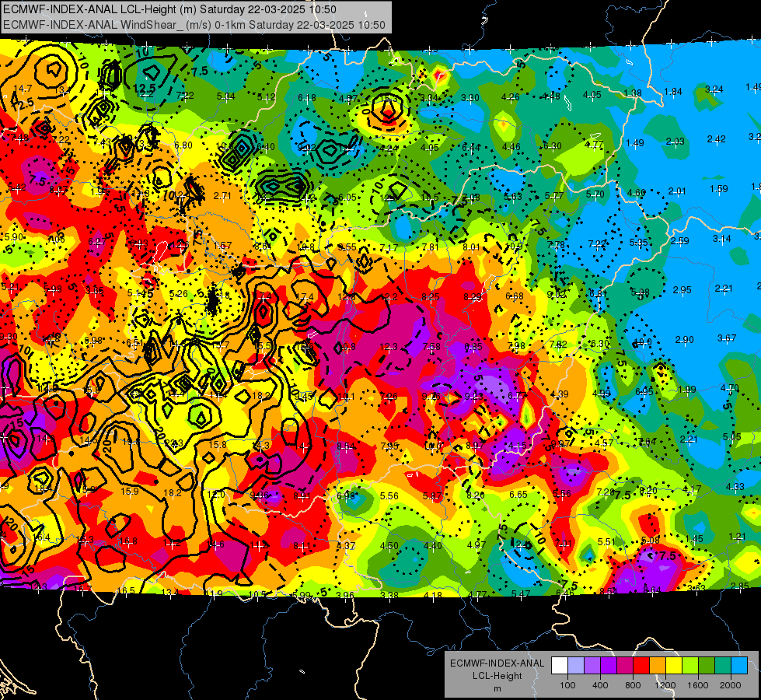Viewport: 761px width, 700px height.
Task: Click the map value 4.70
Action: pyautogui.click(x=729, y=387)
